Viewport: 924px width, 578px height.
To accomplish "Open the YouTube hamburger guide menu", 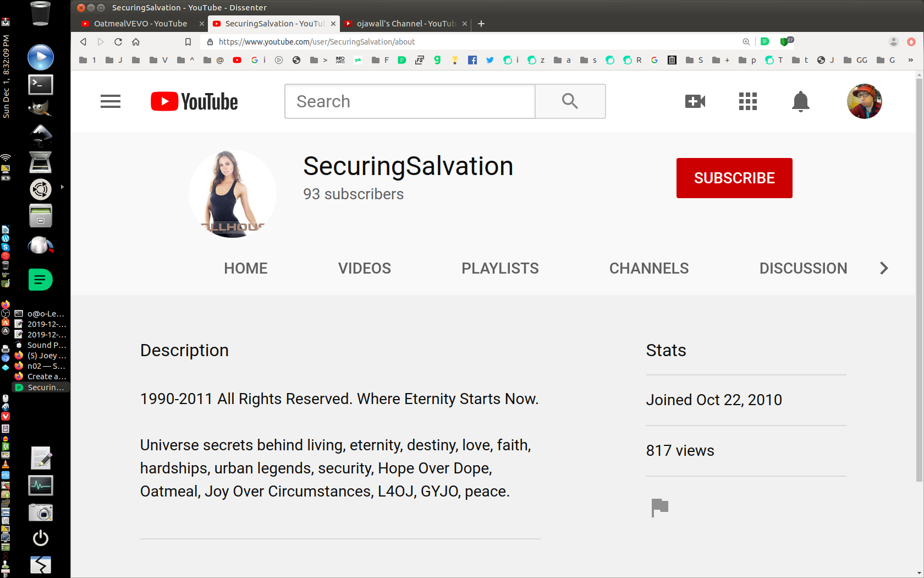I will (111, 101).
